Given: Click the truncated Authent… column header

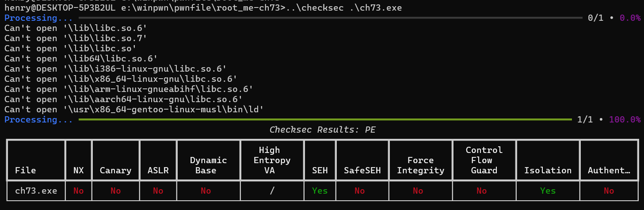Looking at the screenshot, I should 609,170.
